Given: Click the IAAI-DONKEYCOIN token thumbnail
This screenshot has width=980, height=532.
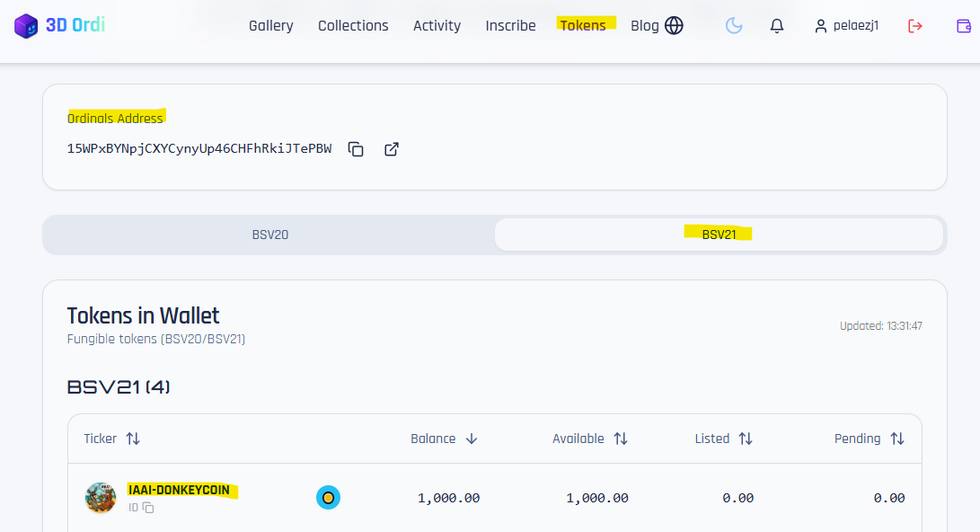Looking at the screenshot, I should (x=101, y=498).
